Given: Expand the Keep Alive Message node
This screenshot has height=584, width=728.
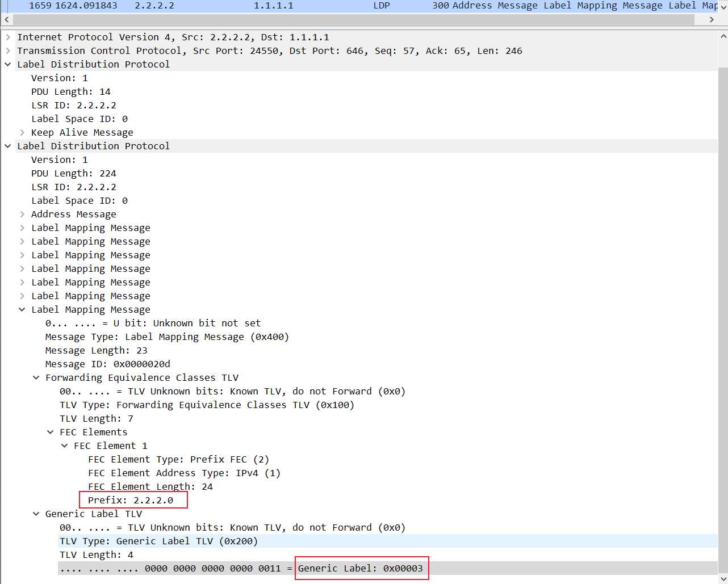Looking at the screenshot, I should pos(22,132).
